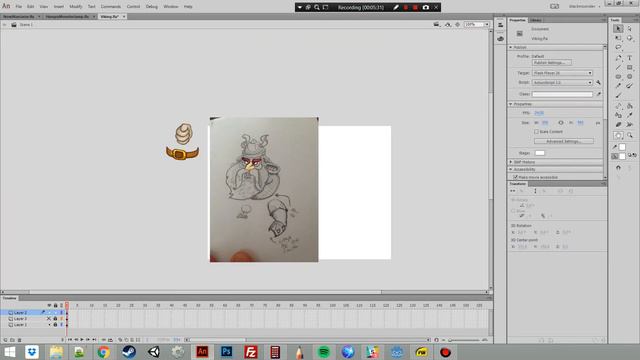
Task: Collapse the Publish section
Action: click(511, 47)
